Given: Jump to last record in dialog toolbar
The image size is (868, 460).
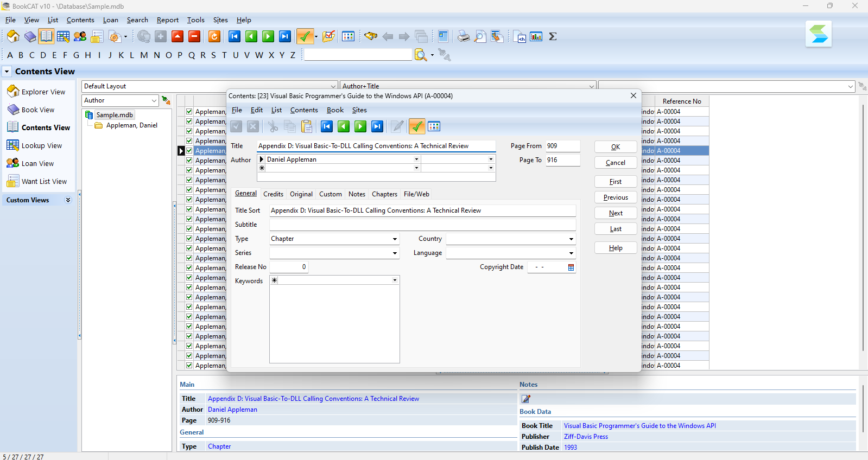Looking at the screenshot, I should 377,126.
